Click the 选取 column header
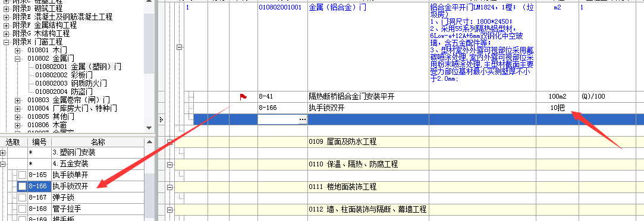The width and height of the screenshot is (644, 221). point(14,142)
